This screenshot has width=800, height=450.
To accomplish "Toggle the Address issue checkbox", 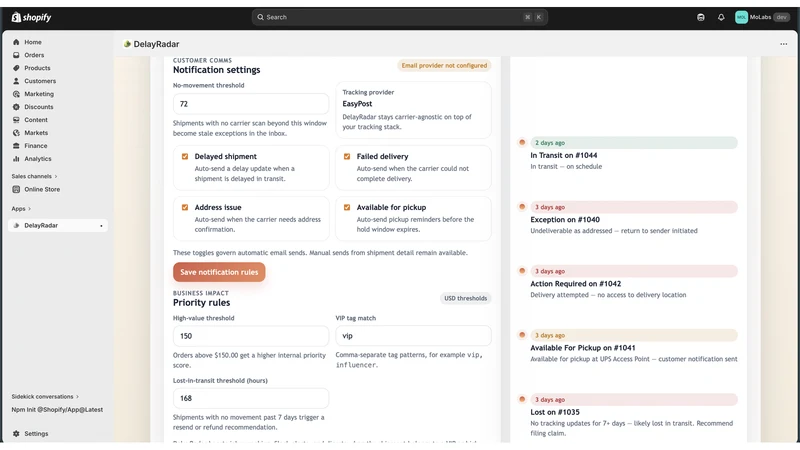I will point(185,208).
